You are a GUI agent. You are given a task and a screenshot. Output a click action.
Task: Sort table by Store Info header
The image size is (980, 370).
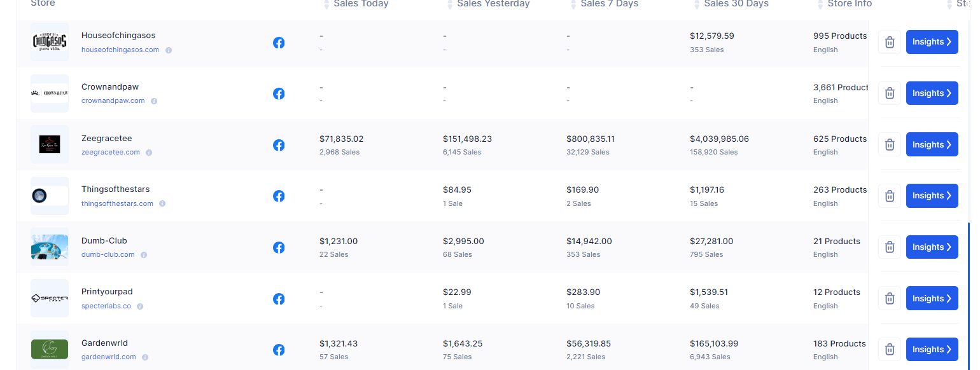point(821,4)
